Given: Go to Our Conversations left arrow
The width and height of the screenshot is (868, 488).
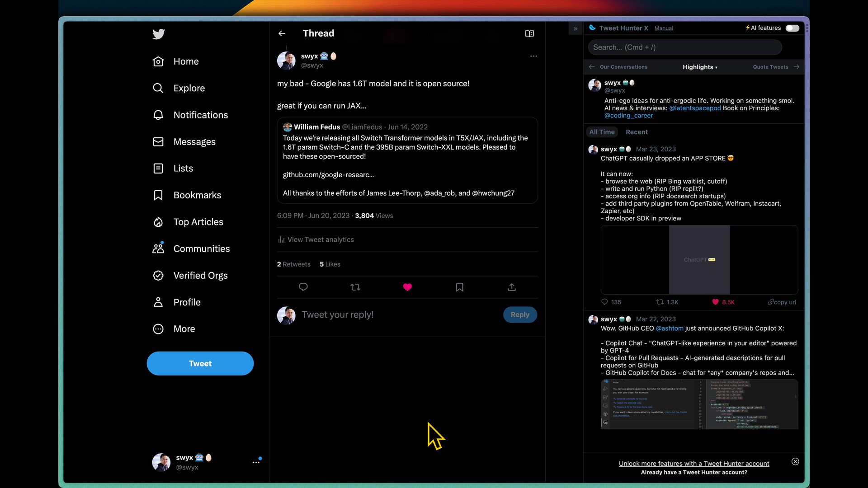Looking at the screenshot, I should point(592,67).
